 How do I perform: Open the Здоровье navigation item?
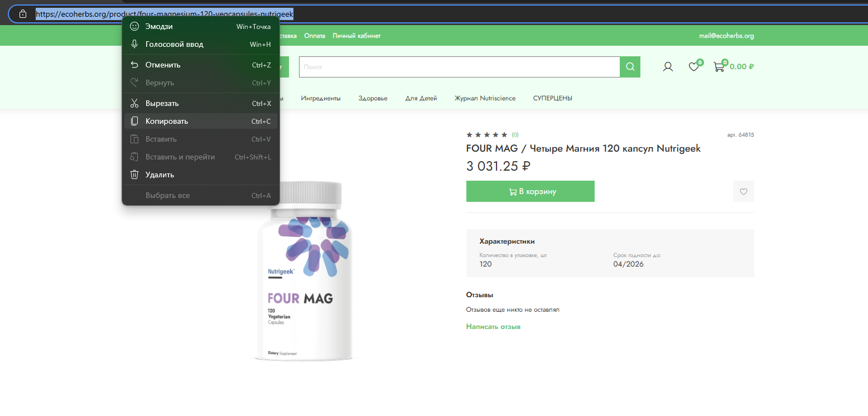point(373,98)
